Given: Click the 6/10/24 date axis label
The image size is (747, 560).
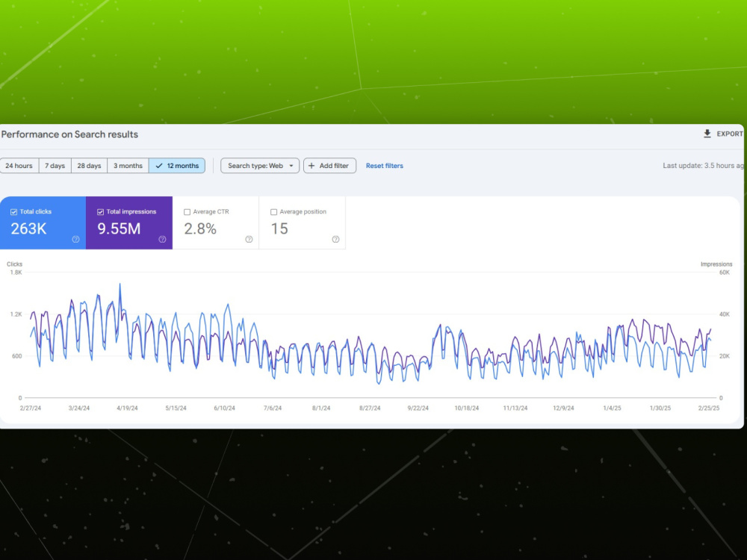Looking at the screenshot, I should [x=224, y=408].
